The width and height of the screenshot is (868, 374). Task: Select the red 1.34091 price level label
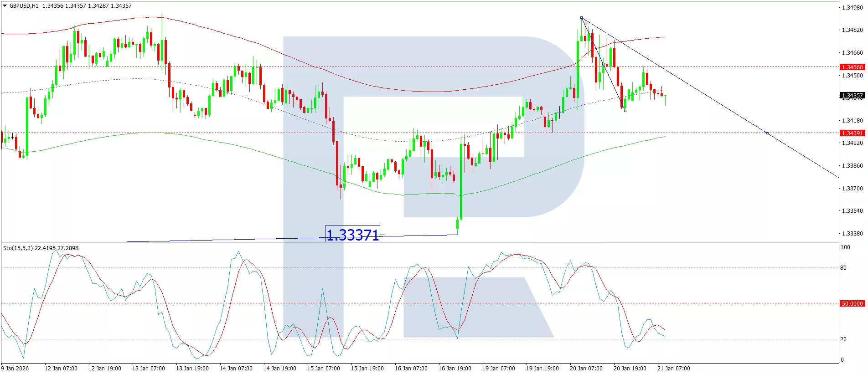click(852, 133)
